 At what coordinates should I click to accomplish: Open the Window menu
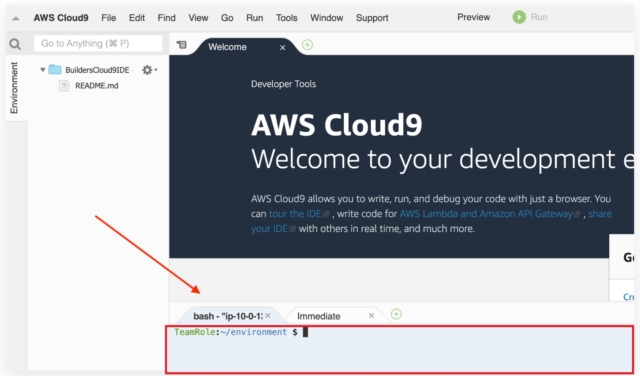click(x=327, y=18)
